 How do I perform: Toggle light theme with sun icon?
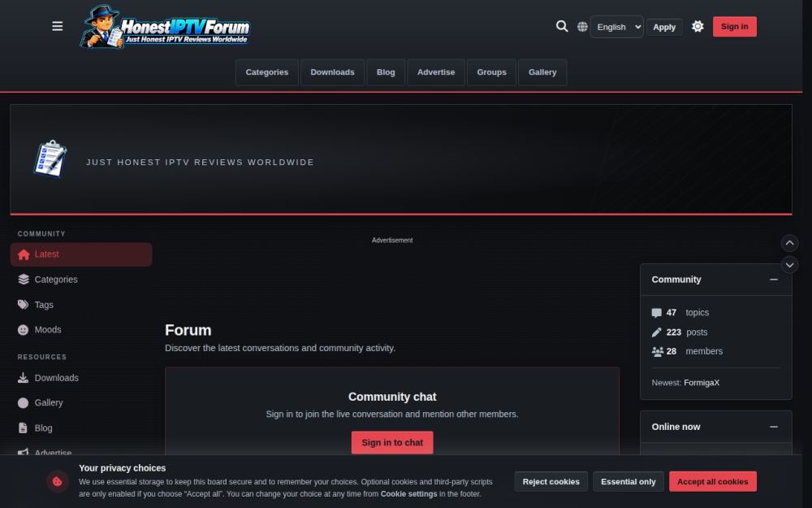pyautogui.click(x=698, y=27)
